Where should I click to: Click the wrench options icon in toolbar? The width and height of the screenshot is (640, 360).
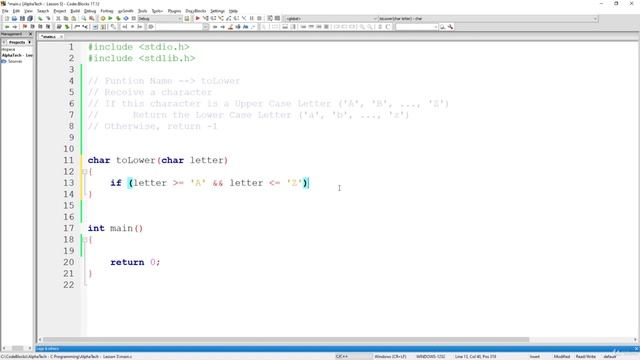[450, 27]
